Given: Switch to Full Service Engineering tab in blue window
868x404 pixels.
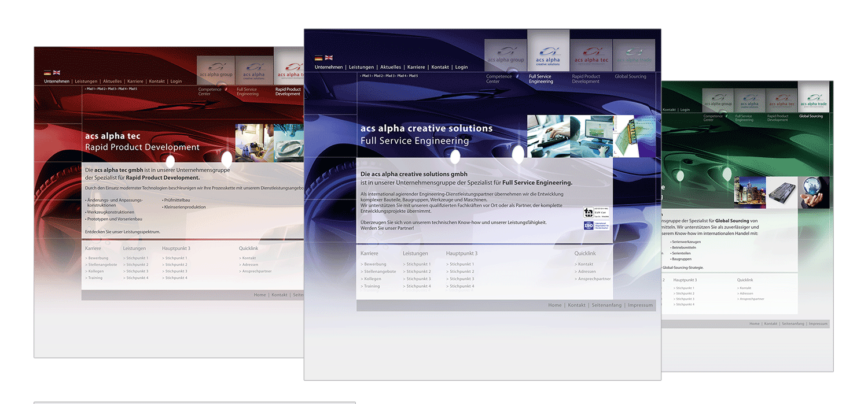Looking at the screenshot, I should pos(541,79).
